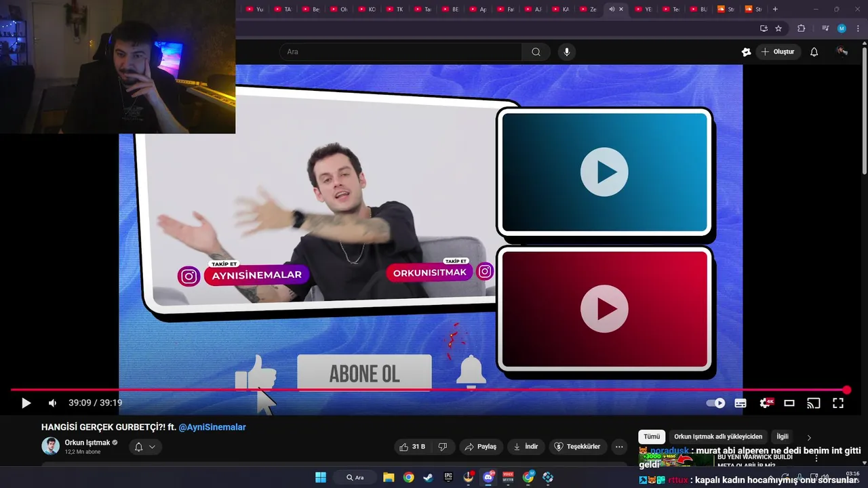The image size is (868, 488).
Task: Click the taskbar Ara search box
Action: pyautogui.click(x=356, y=477)
